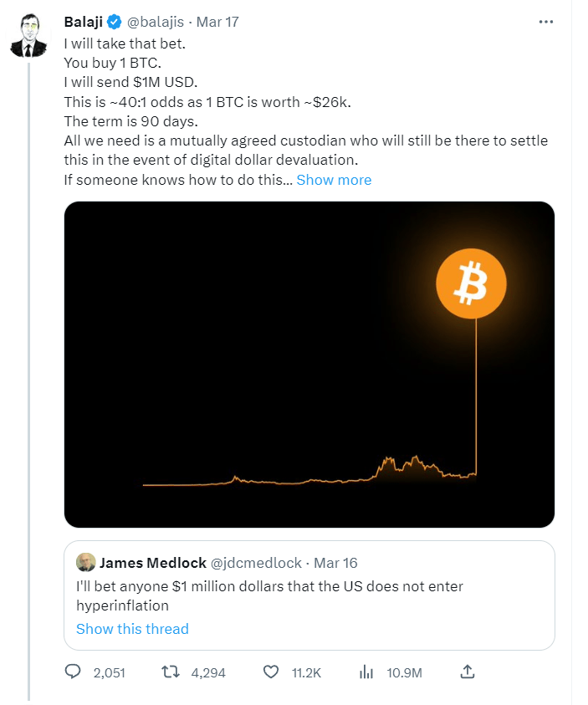Image resolution: width=588 pixels, height=705 pixels.
Task: Click the share upload icon
Action: (468, 672)
